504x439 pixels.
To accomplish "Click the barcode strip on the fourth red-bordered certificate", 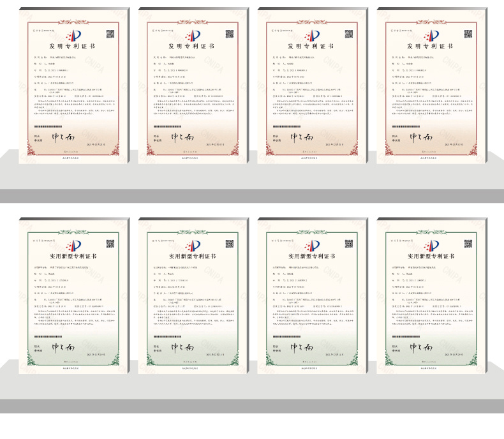I will tap(406, 126).
